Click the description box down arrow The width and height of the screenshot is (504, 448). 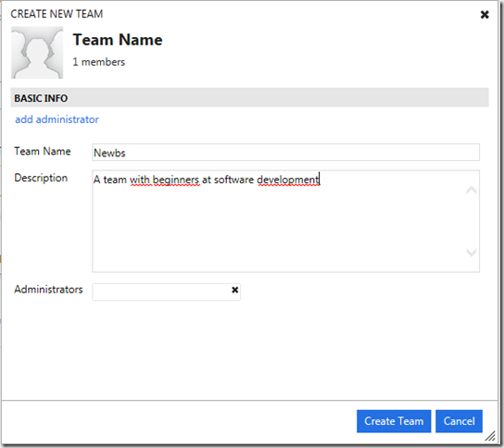point(472,253)
